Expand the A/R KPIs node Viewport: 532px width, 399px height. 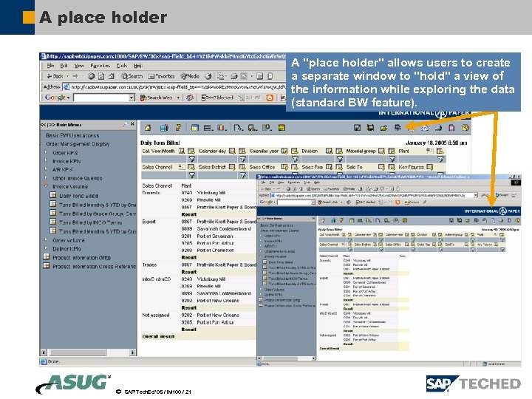pyautogui.click(x=46, y=168)
